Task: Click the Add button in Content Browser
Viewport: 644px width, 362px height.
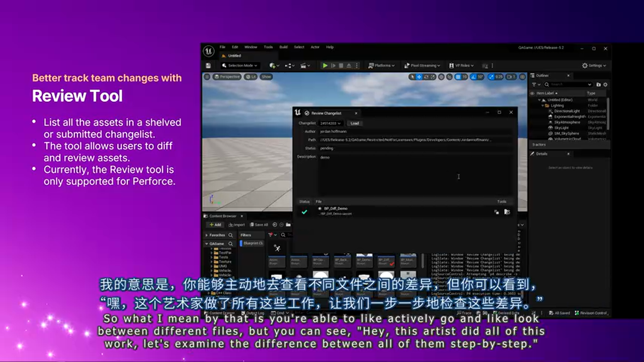Action: [215, 225]
